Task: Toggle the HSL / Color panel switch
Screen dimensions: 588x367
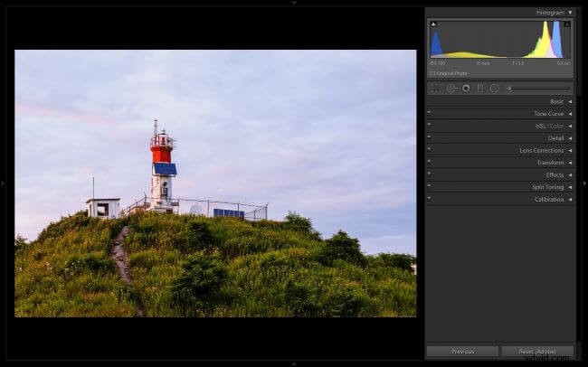Action: point(429,124)
